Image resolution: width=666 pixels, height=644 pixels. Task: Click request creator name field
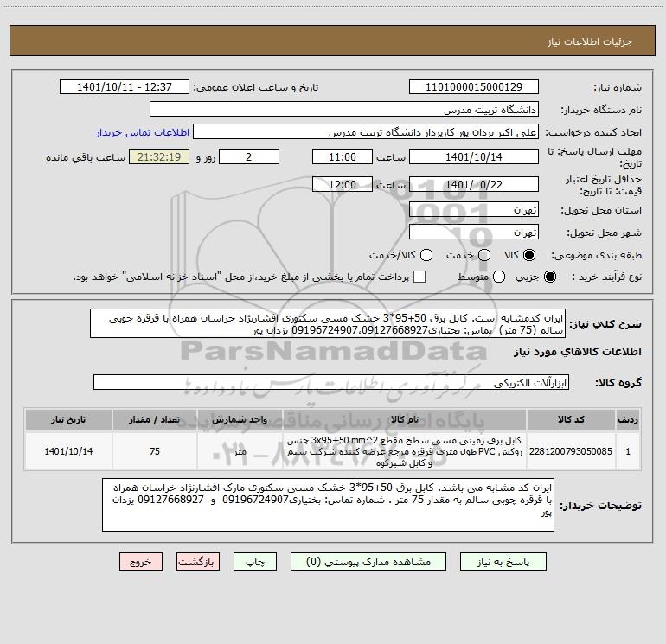tap(366, 132)
